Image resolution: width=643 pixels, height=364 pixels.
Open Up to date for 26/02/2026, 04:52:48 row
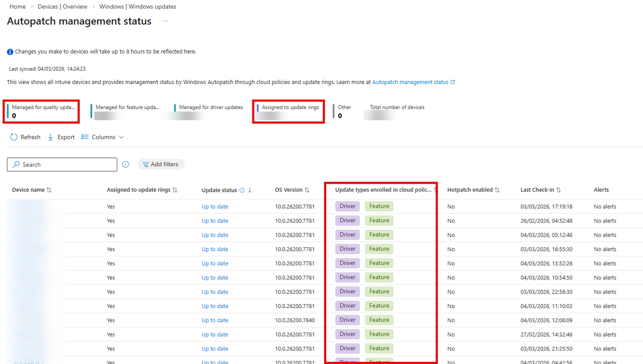(215, 221)
